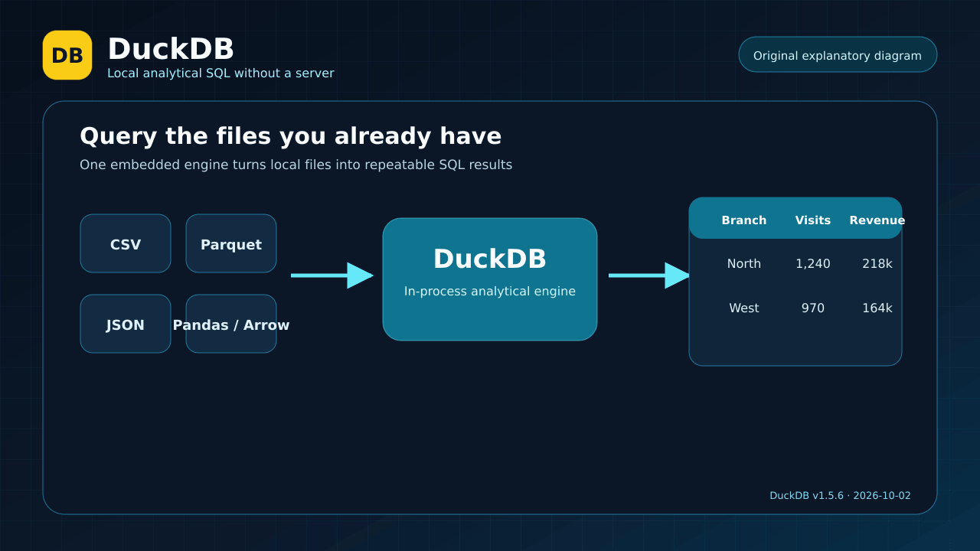Screen dimensions: 980x551
Task: Click the yellow DB logo icon
Action: pyautogui.click(x=67, y=55)
